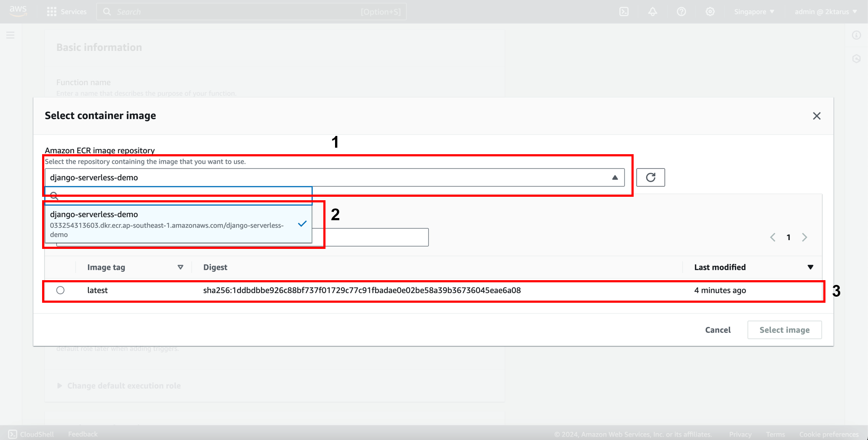Toggle the left hamburger navigation menu
The width and height of the screenshot is (868, 440).
10,35
